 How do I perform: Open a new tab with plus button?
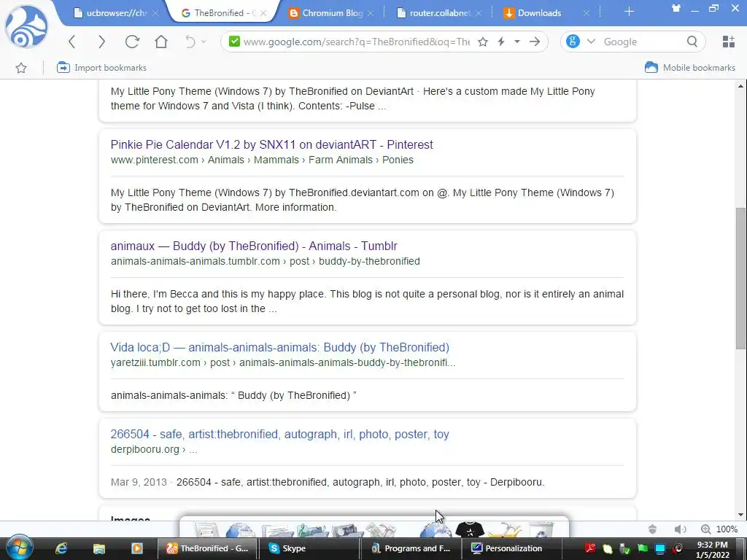629,12
